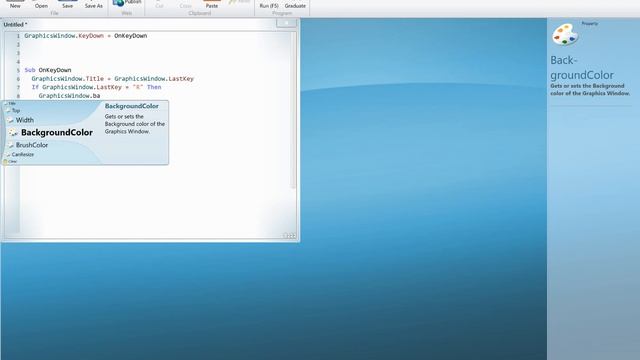Click the help panel description text
Image resolution: width=640 pixels, height=360 pixels.
[590, 89]
